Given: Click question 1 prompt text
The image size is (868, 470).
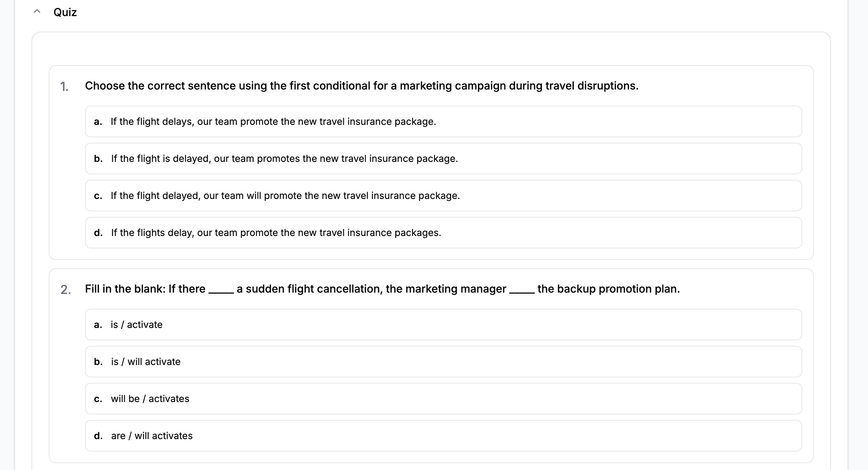Looking at the screenshot, I should pyautogui.click(x=362, y=86).
